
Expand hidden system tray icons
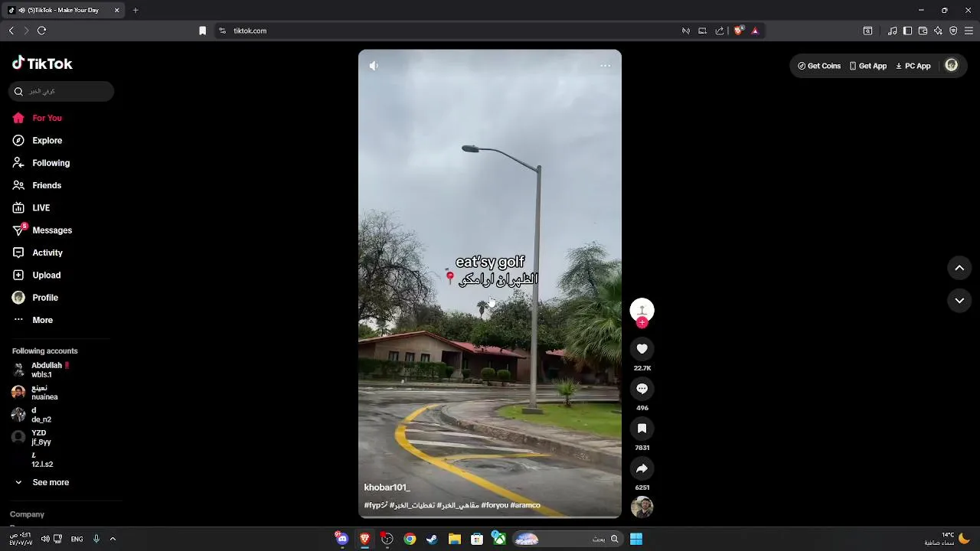[113, 539]
